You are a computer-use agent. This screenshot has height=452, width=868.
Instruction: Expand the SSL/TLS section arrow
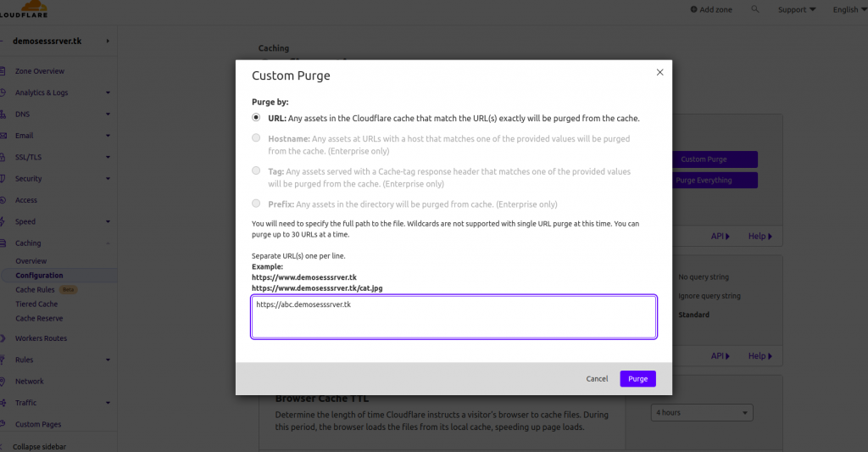(108, 158)
